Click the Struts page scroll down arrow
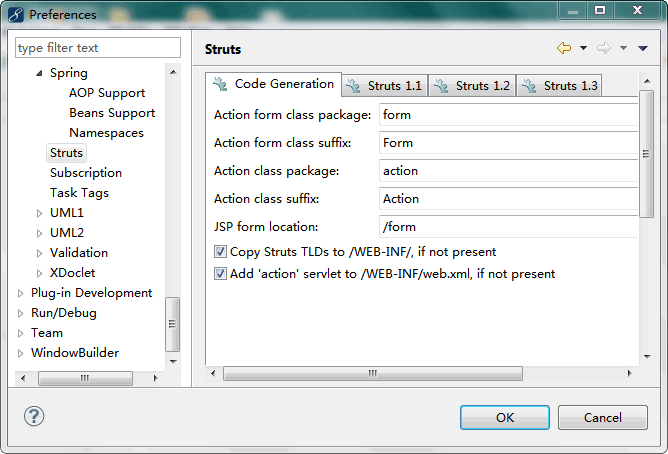The width and height of the screenshot is (668, 454). 647,357
